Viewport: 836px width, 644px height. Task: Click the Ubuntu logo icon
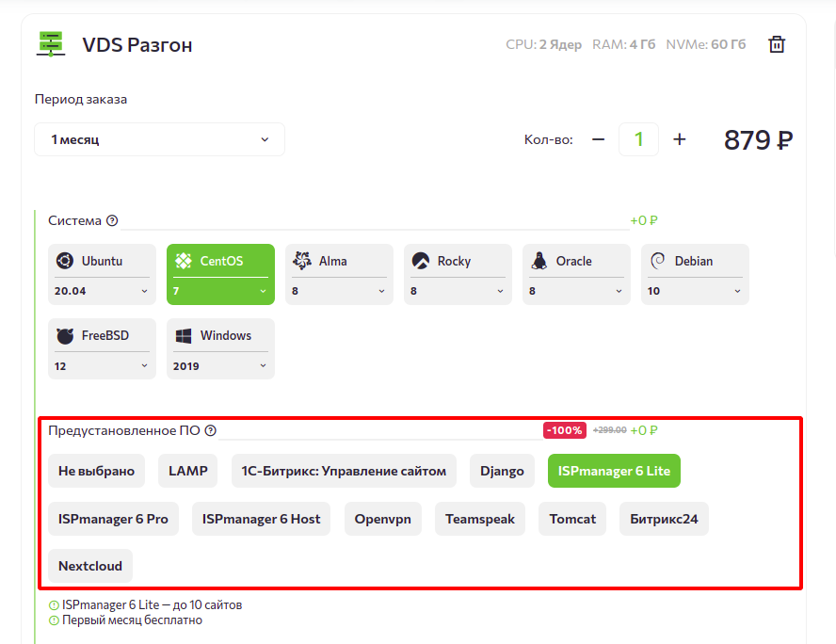pos(65,261)
